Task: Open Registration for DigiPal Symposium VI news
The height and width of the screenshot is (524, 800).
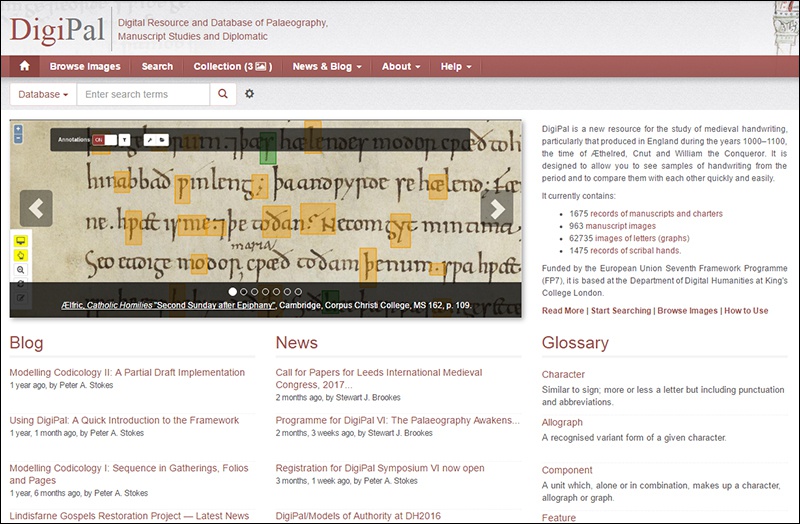Action: tap(380, 468)
